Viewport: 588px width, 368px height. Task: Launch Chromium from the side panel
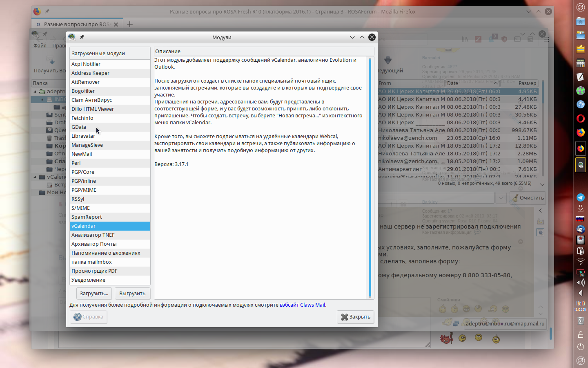tap(580, 105)
